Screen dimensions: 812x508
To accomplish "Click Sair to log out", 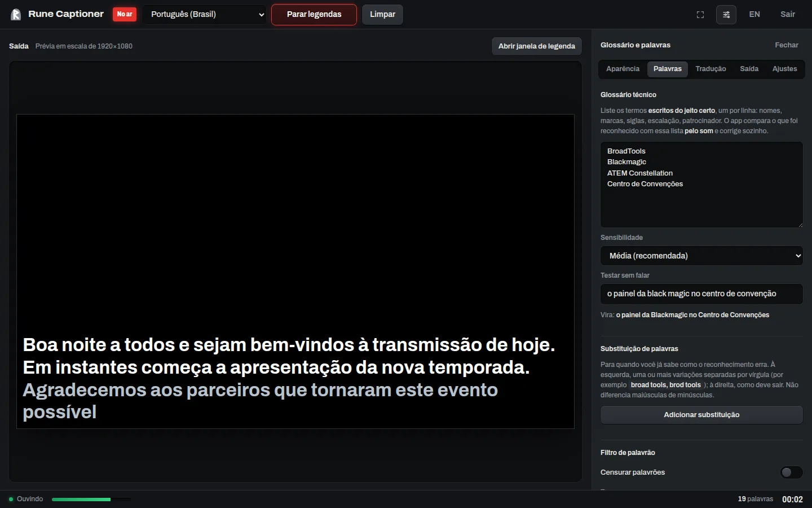I will coord(788,15).
